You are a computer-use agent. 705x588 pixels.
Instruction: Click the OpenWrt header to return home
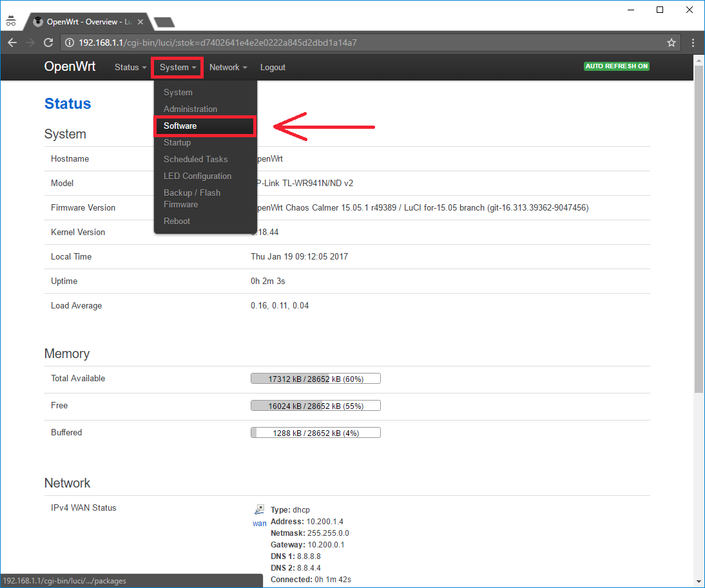(x=70, y=67)
